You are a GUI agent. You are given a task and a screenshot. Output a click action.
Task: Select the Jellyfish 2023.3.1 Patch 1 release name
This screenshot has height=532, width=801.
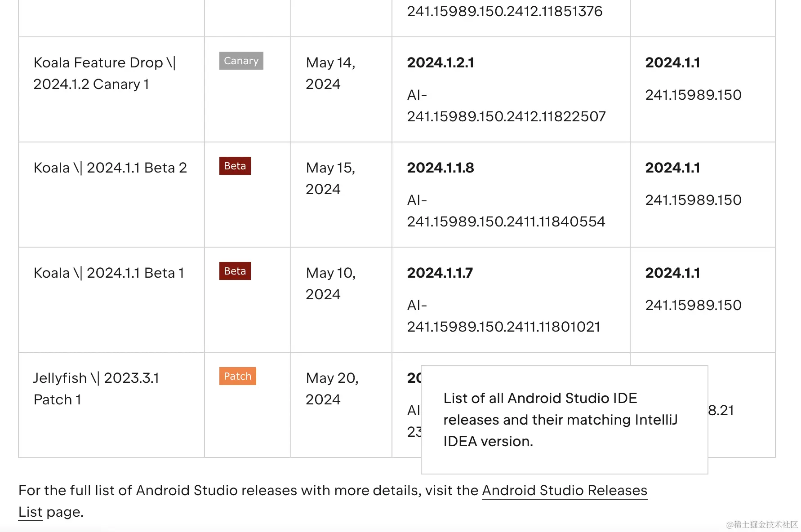coord(96,389)
